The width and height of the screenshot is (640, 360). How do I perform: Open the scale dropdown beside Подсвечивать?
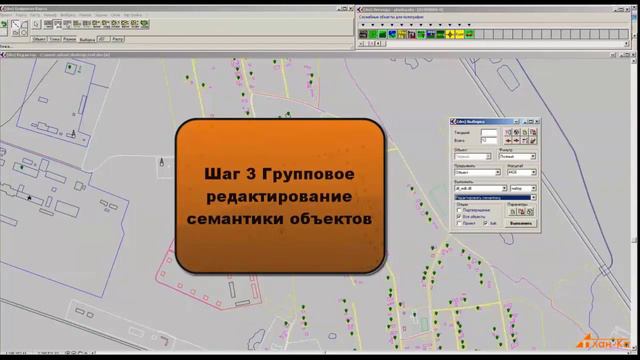[x=522, y=172]
